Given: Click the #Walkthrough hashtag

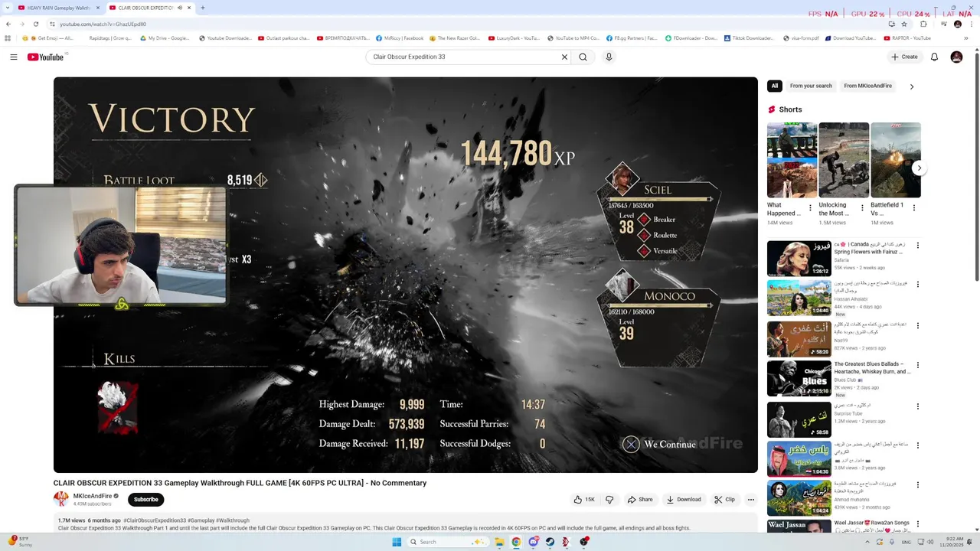Looking at the screenshot, I should pos(233,520).
